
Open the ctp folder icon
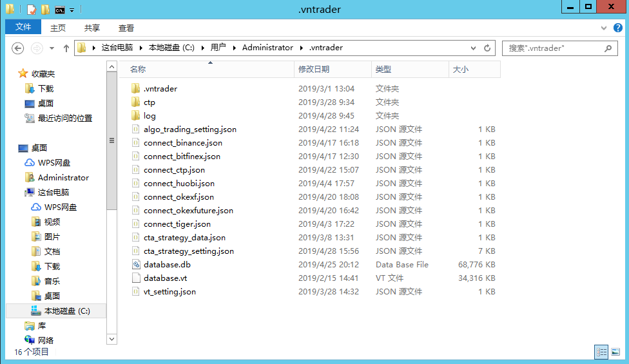pos(135,102)
